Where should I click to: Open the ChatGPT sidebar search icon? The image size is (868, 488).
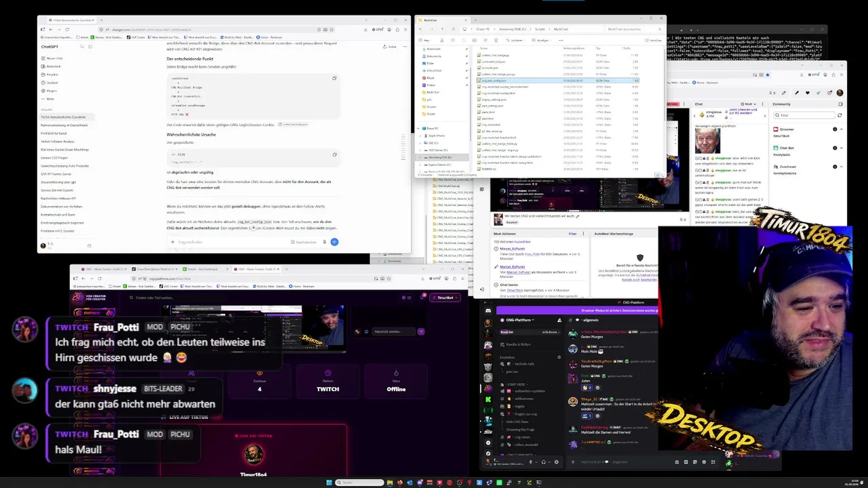(x=83, y=47)
